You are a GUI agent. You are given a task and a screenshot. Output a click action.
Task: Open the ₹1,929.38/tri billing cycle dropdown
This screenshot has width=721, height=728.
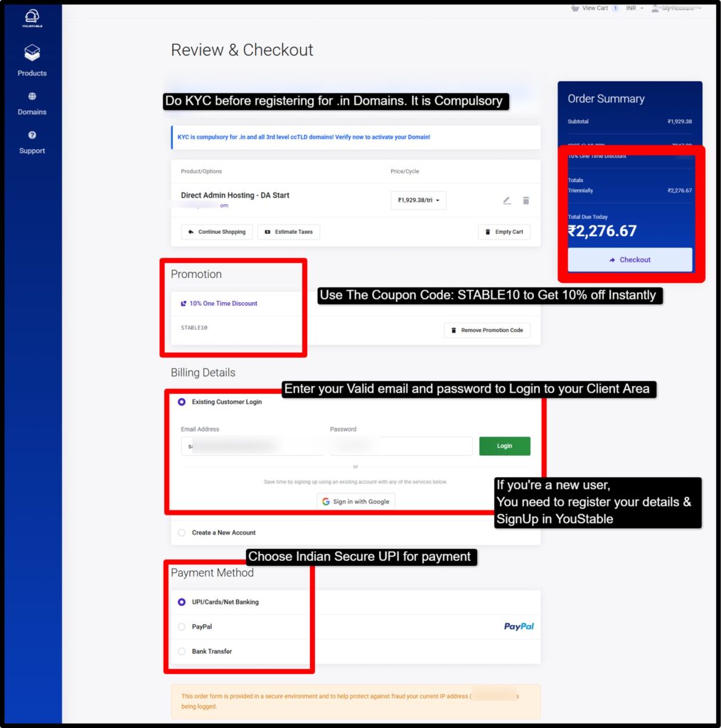(418, 200)
